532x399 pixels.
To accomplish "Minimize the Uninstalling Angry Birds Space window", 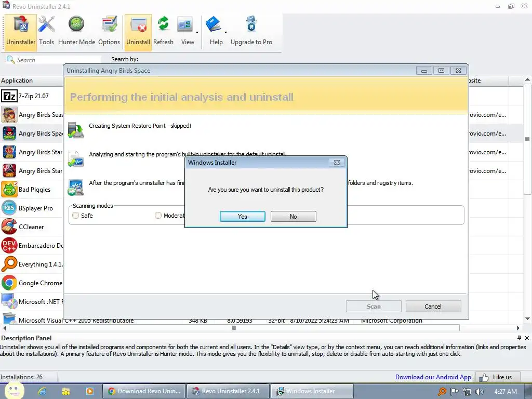I will [x=424, y=70].
